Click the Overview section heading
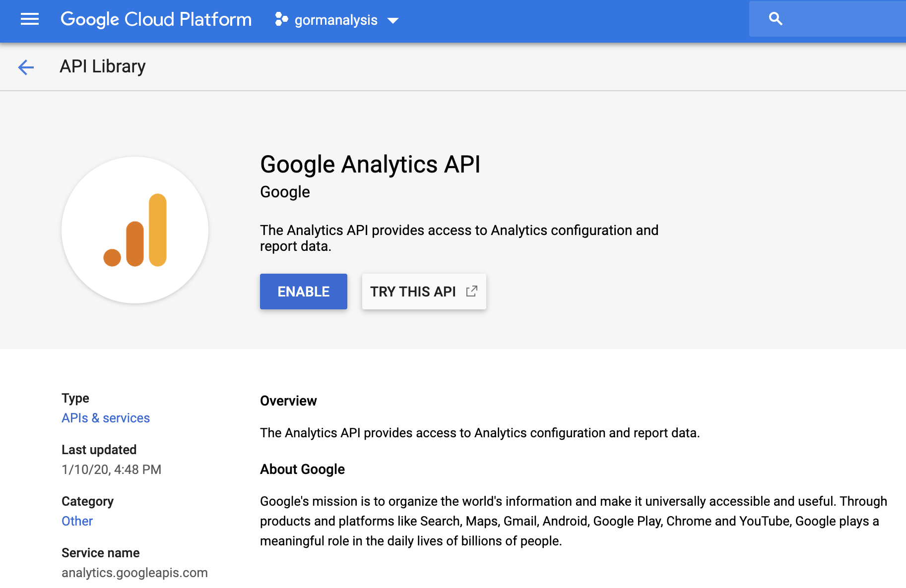This screenshot has height=588, width=906. tap(288, 401)
